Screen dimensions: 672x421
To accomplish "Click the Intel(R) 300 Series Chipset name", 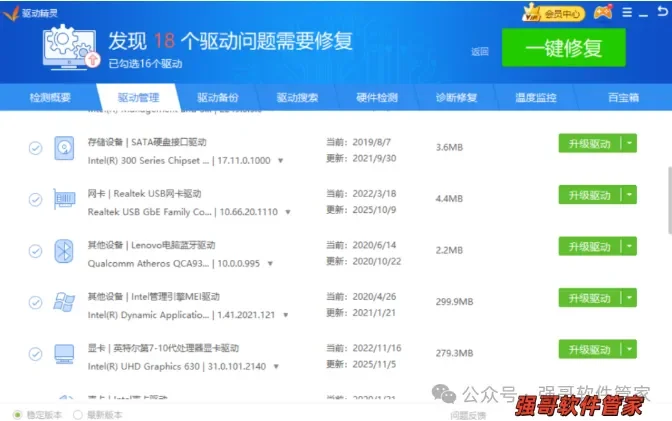I will [x=148, y=160].
